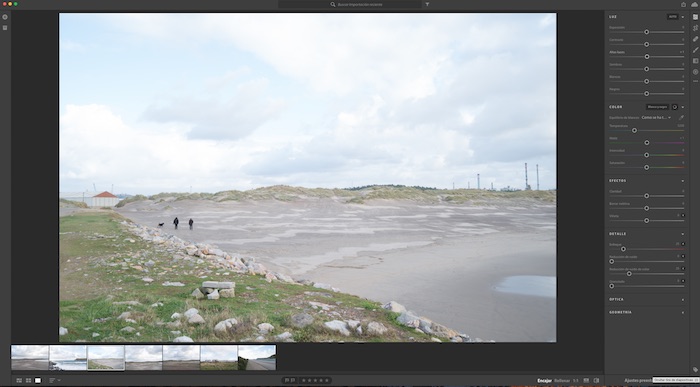Collapse the DETALLE panel section
The image size is (700, 387).
683,234
